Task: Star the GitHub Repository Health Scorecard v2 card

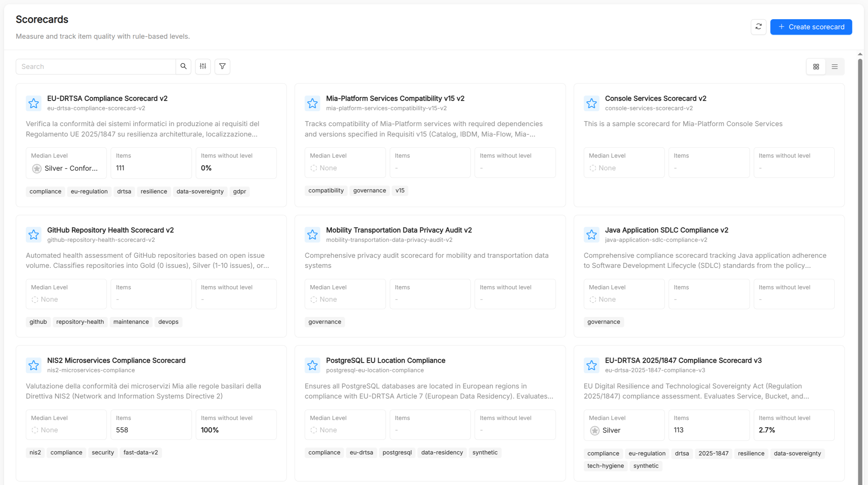Action: (x=34, y=235)
